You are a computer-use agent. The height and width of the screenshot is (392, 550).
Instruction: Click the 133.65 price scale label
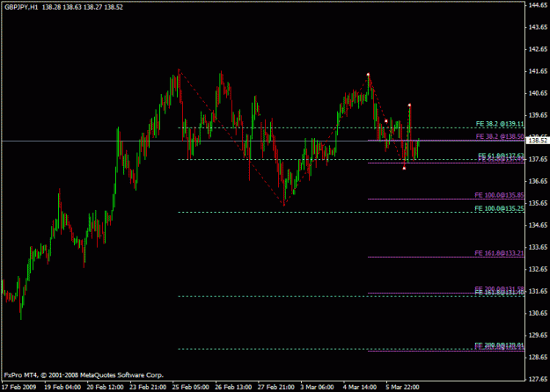pos(538,247)
